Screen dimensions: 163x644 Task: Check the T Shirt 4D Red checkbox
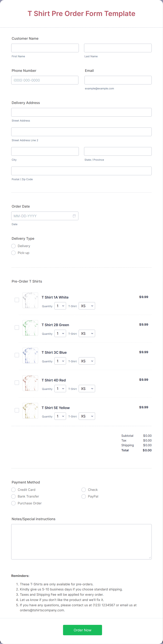pyautogui.click(x=17, y=383)
